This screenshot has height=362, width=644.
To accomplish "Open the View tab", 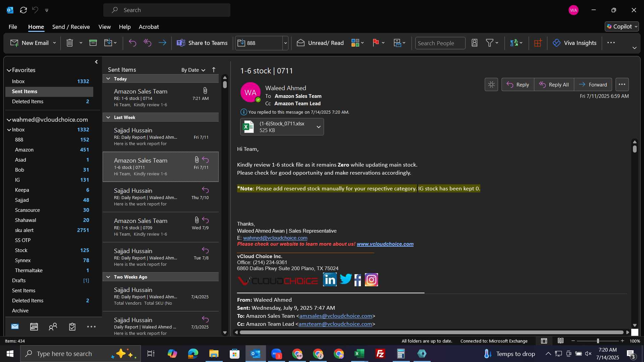I will [x=104, y=27].
